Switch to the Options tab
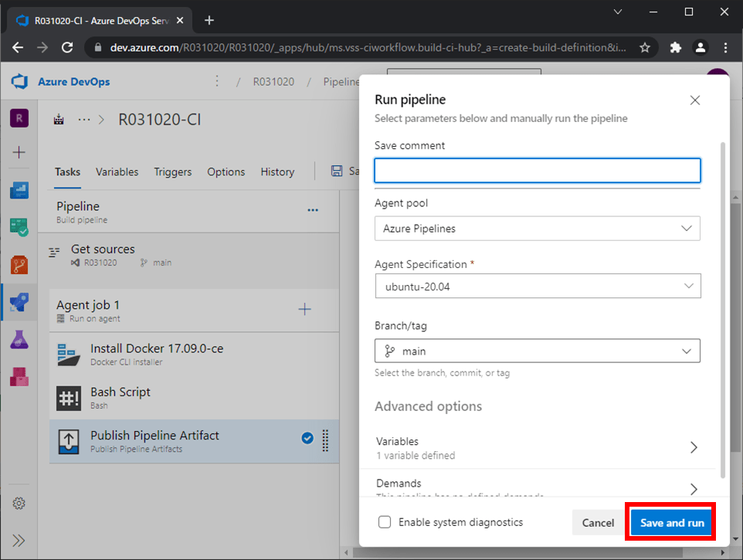This screenshot has width=743, height=560. point(226,172)
